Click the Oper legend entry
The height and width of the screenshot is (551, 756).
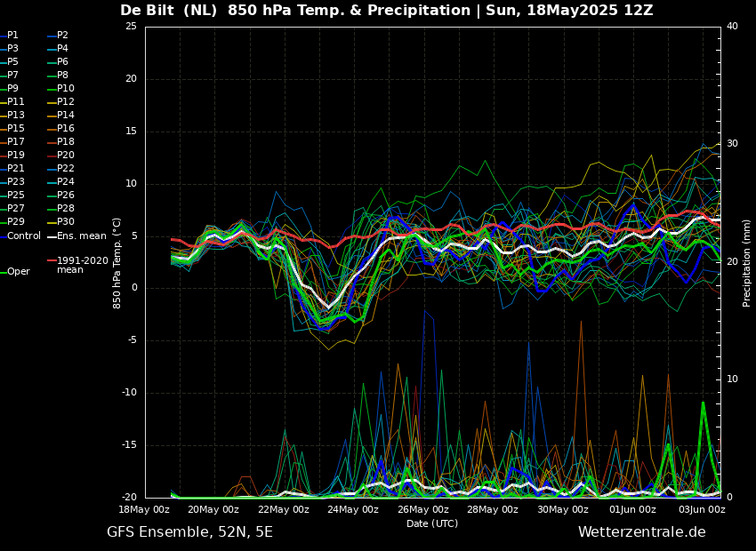19,272
